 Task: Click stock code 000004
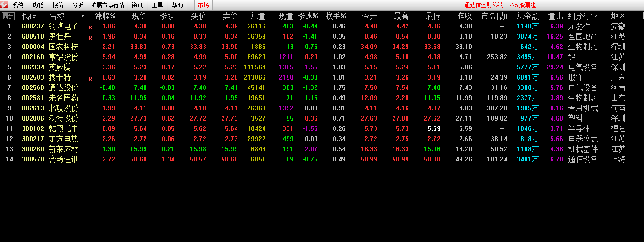pos(33,47)
